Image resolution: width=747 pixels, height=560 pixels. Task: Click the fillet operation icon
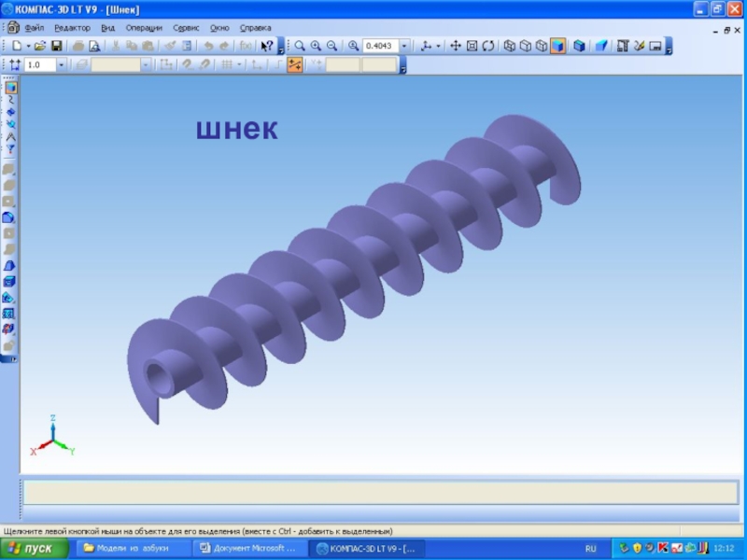[x=9, y=217]
